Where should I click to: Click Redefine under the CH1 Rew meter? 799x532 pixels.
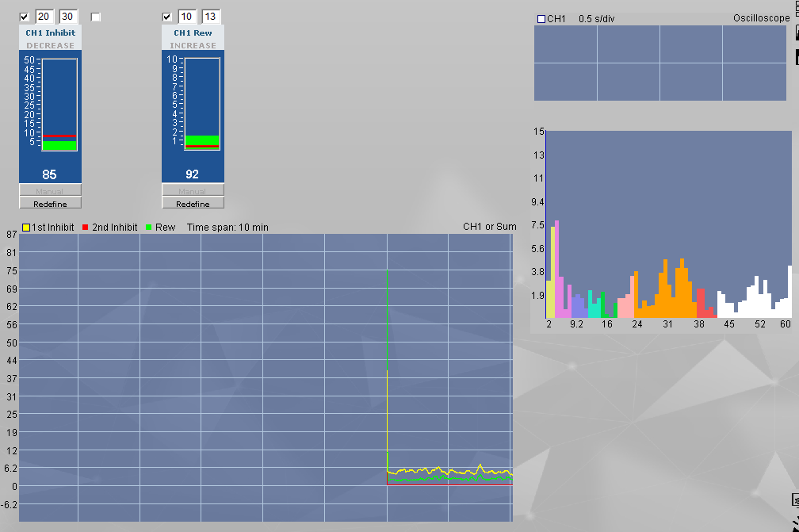pyautogui.click(x=193, y=203)
